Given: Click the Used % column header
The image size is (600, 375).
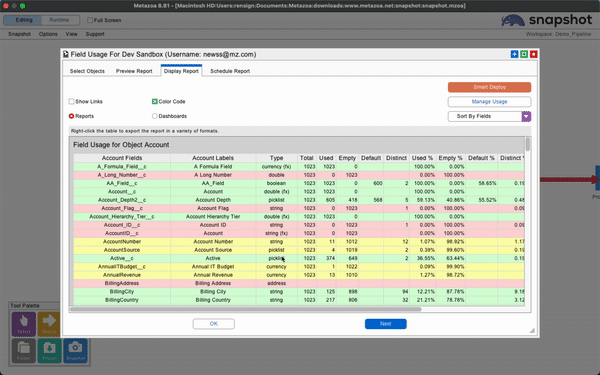Looking at the screenshot, I should click(x=422, y=158).
